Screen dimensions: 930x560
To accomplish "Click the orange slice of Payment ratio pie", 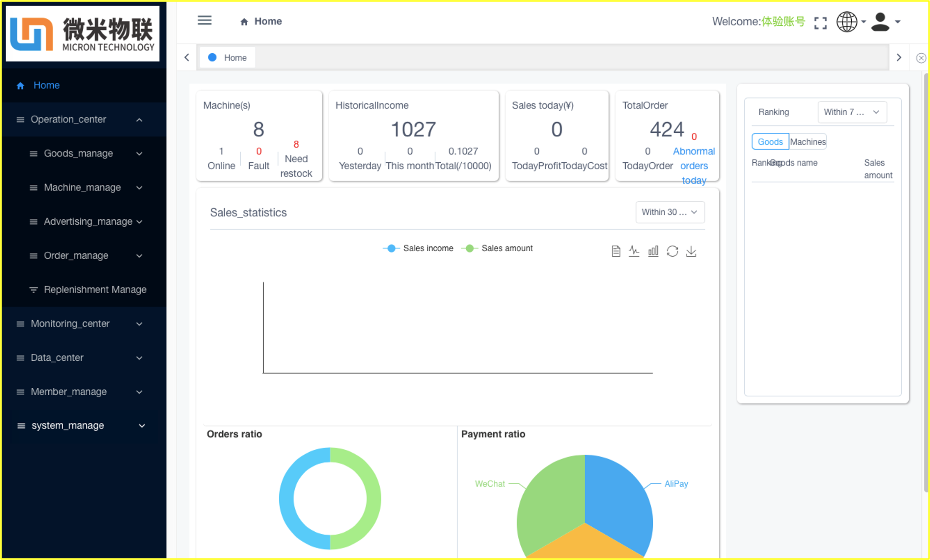I will pos(585,543).
